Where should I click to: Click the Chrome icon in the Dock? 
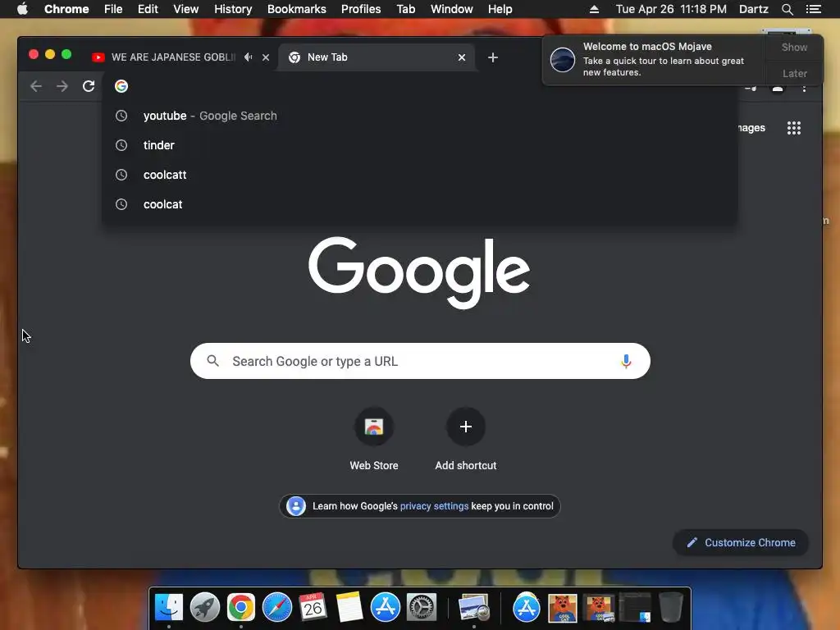coord(241,608)
